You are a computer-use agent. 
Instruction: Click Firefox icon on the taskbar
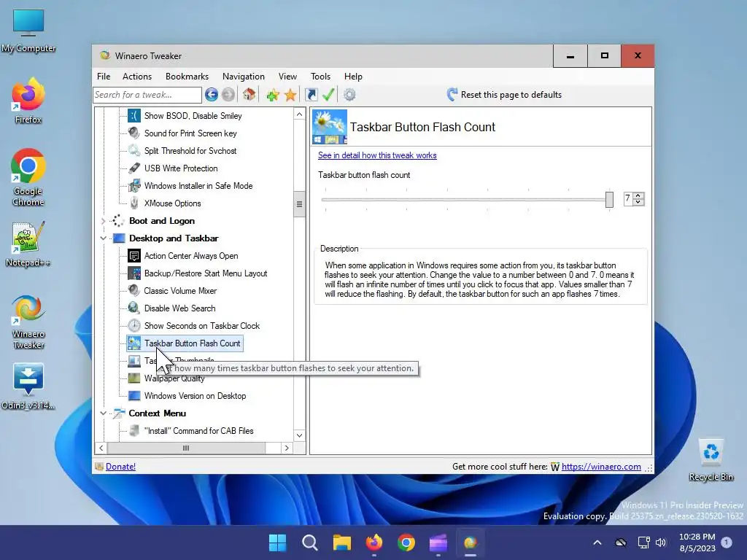(x=374, y=542)
